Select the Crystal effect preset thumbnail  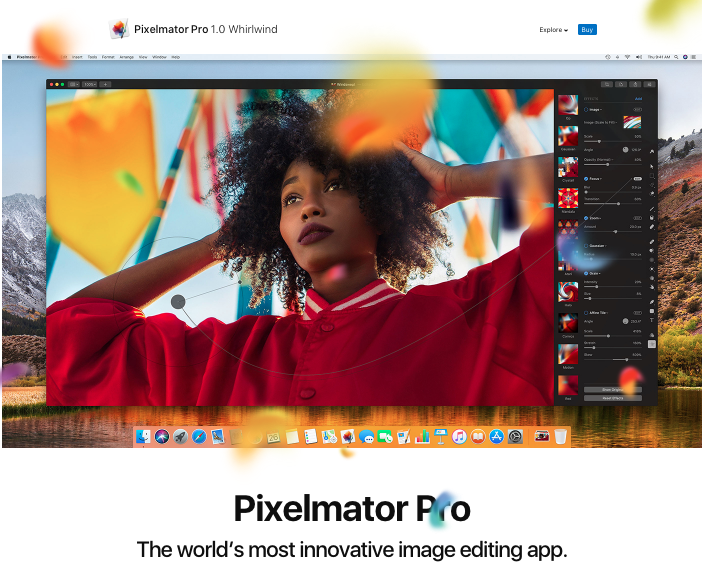tap(568, 167)
